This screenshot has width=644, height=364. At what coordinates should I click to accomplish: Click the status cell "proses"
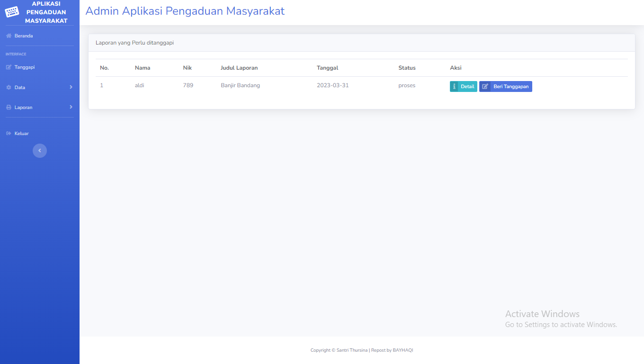pyautogui.click(x=407, y=85)
